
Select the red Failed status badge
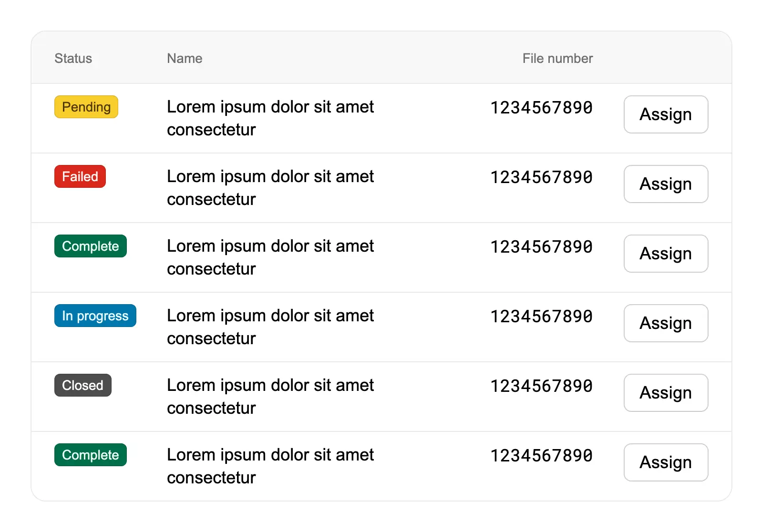tap(80, 176)
